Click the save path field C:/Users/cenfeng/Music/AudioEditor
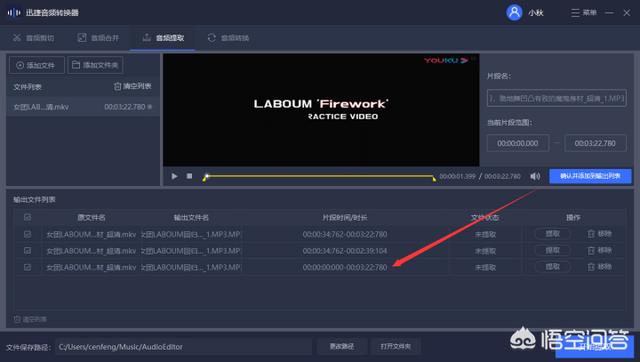Viewport: 640px width, 362px height. [x=184, y=347]
